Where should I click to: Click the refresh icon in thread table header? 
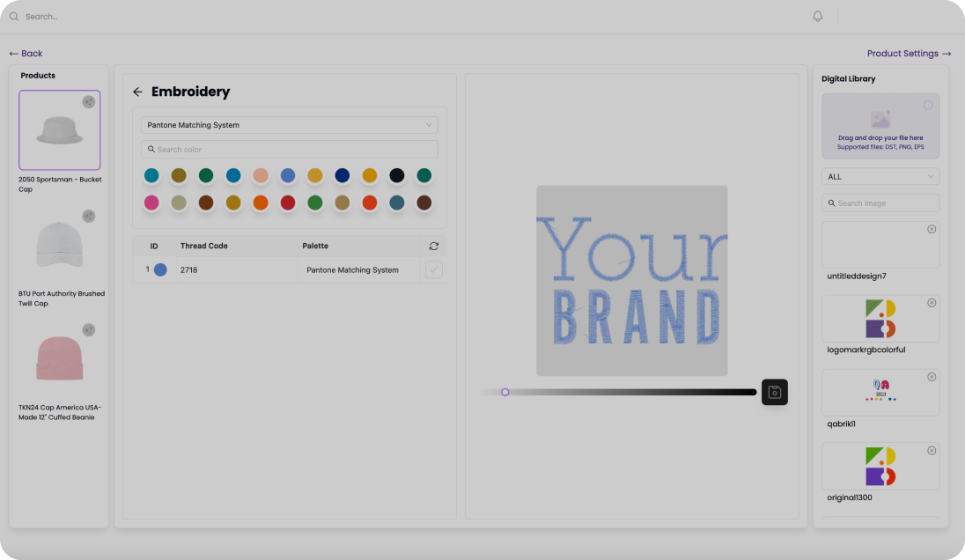(x=433, y=247)
